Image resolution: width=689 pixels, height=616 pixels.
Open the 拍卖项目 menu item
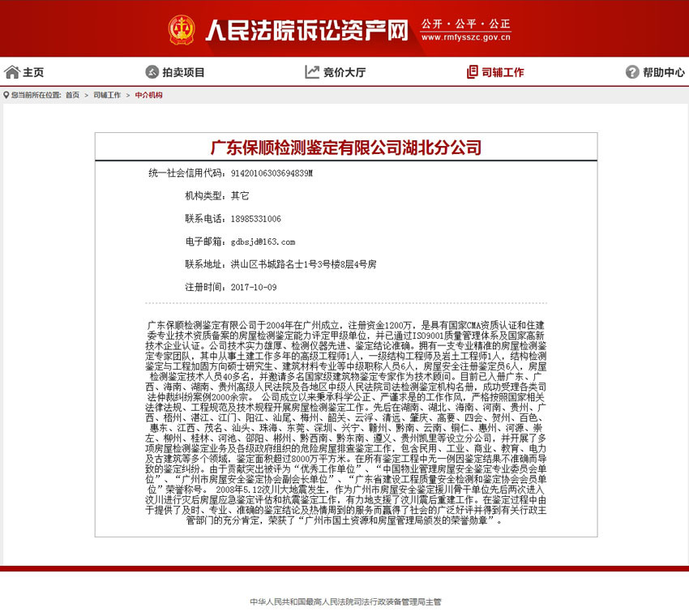[x=183, y=72]
